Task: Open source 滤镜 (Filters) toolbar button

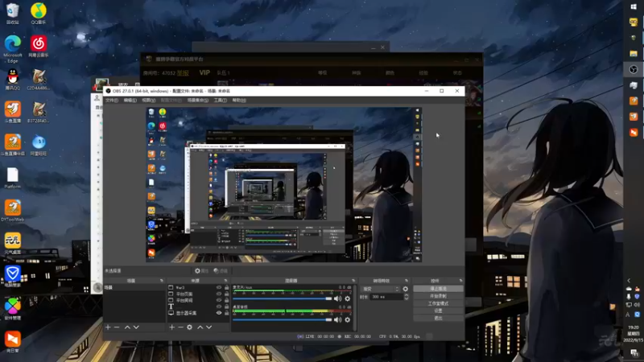Action: click(221, 271)
